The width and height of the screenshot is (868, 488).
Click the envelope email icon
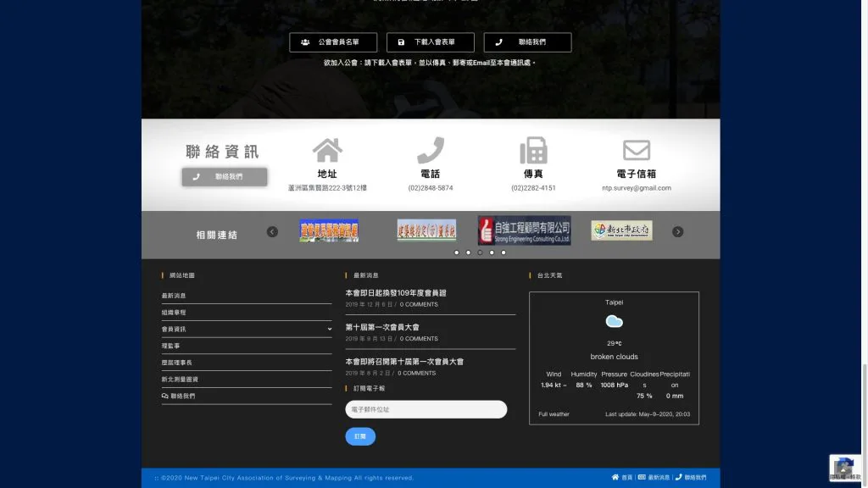pos(637,151)
